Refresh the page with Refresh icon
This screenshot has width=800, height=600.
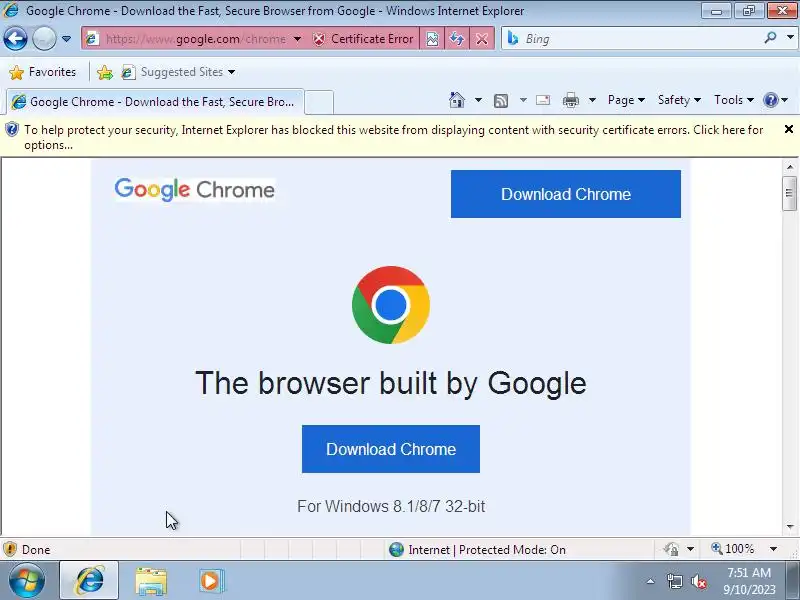(457, 39)
